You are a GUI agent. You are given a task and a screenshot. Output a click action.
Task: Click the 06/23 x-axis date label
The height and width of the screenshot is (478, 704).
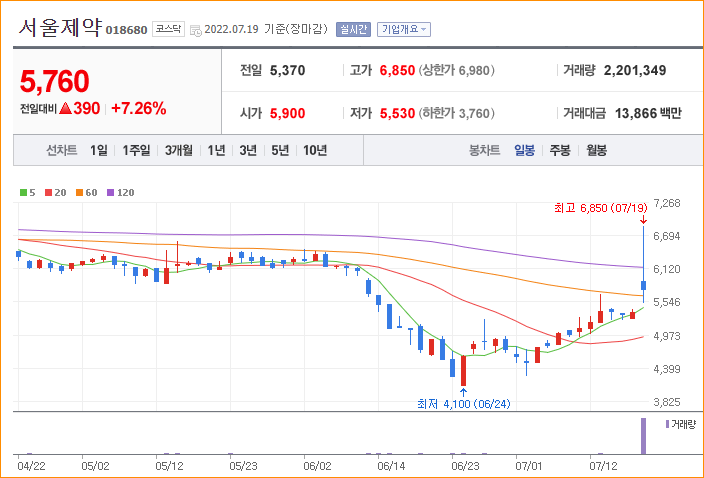[x=465, y=466]
